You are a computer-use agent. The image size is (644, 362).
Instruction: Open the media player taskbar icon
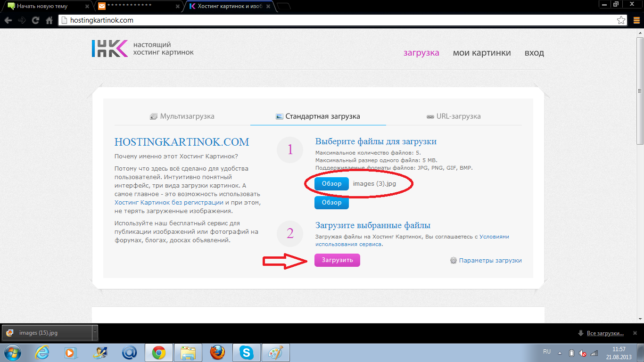tap(71, 352)
